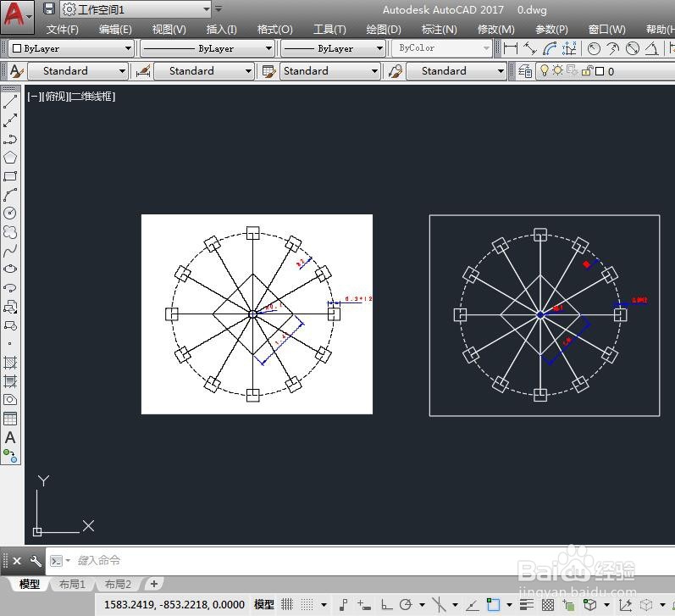Select the Table tool
Screen dimensions: 675x616
tap(10, 419)
